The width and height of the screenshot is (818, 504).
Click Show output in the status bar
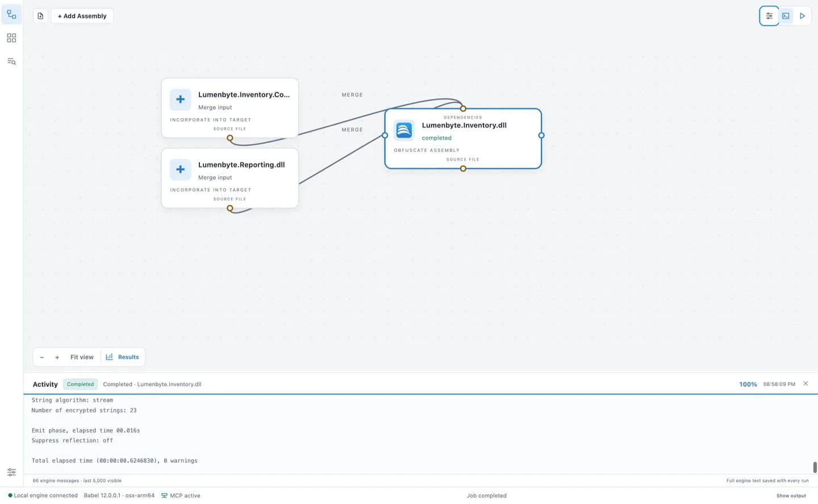tap(791, 495)
